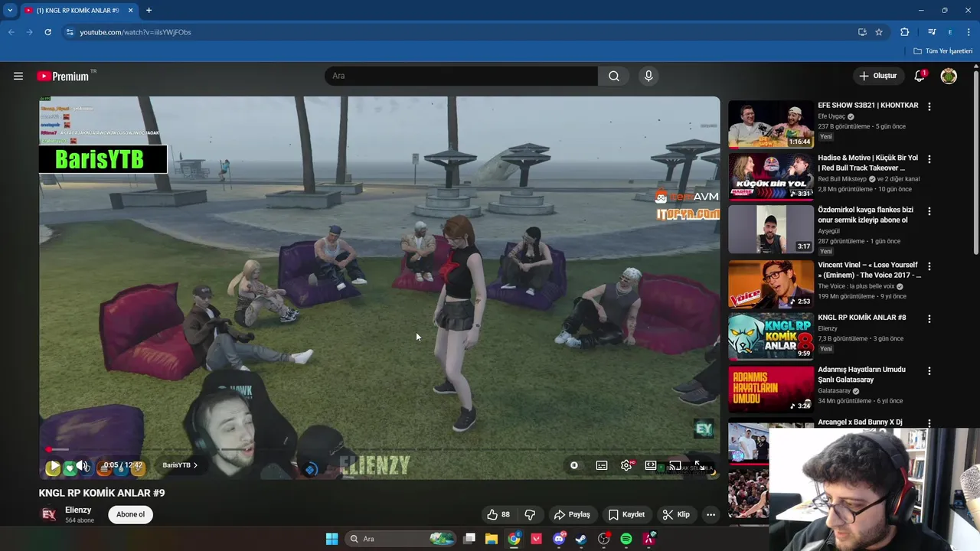Open more actions menu below video
The height and width of the screenshot is (551, 980).
click(x=710, y=514)
